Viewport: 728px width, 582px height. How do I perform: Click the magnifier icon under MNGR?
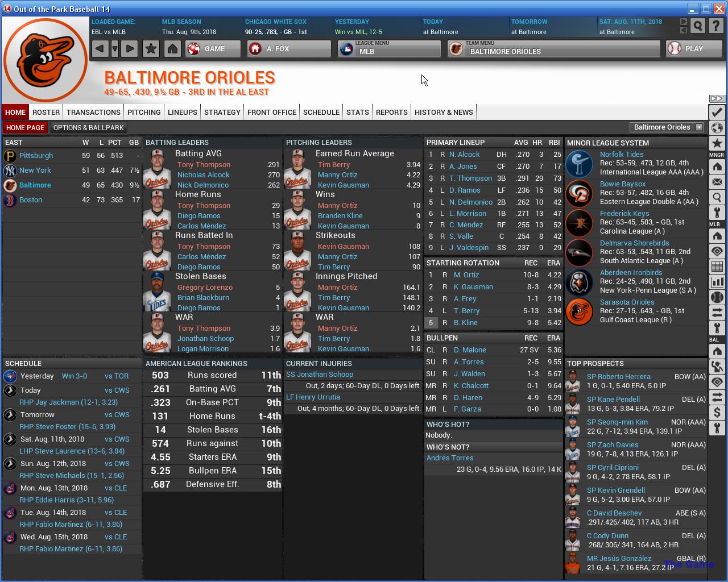pyautogui.click(x=717, y=197)
